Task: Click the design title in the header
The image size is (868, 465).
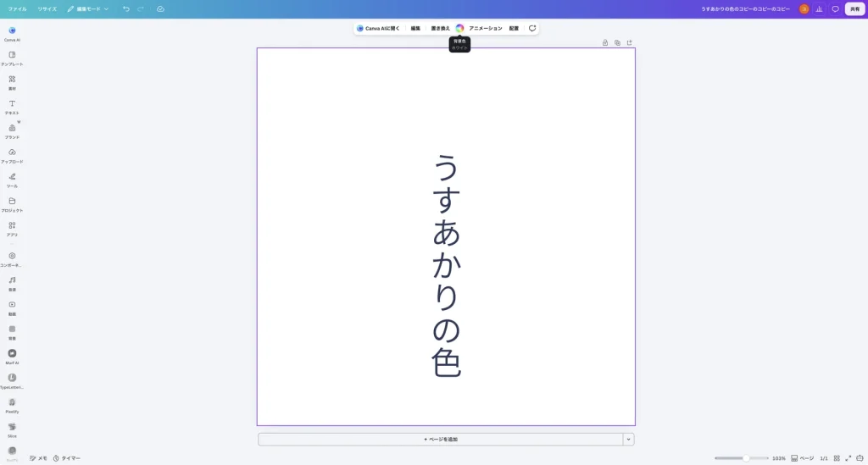Action: click(x=746, y=8)
